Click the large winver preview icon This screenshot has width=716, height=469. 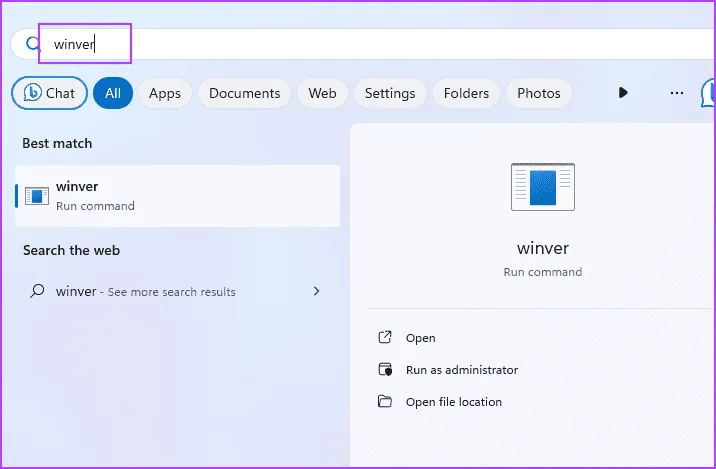[x=543, y=187]
